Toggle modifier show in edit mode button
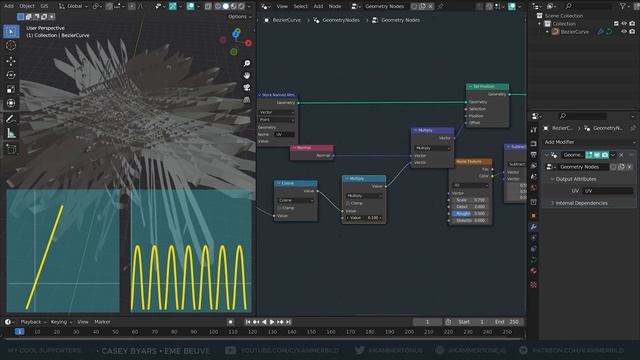The image size is (640, 360). (x=589, y=155)
